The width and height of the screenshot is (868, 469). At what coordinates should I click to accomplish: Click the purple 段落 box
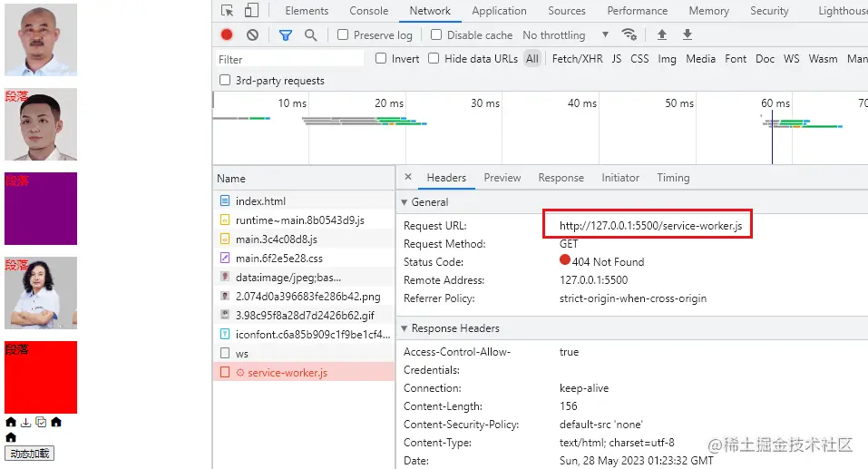(x=41, y=209)
